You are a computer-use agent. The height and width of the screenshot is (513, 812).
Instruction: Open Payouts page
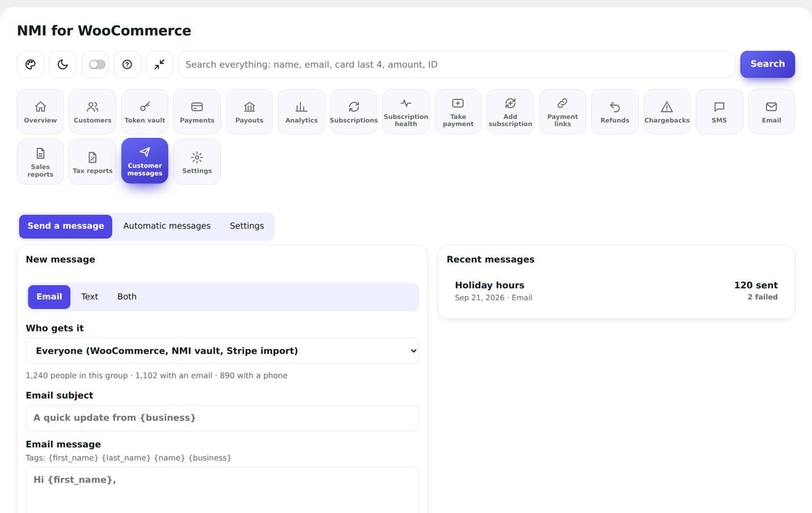[249, 112]
